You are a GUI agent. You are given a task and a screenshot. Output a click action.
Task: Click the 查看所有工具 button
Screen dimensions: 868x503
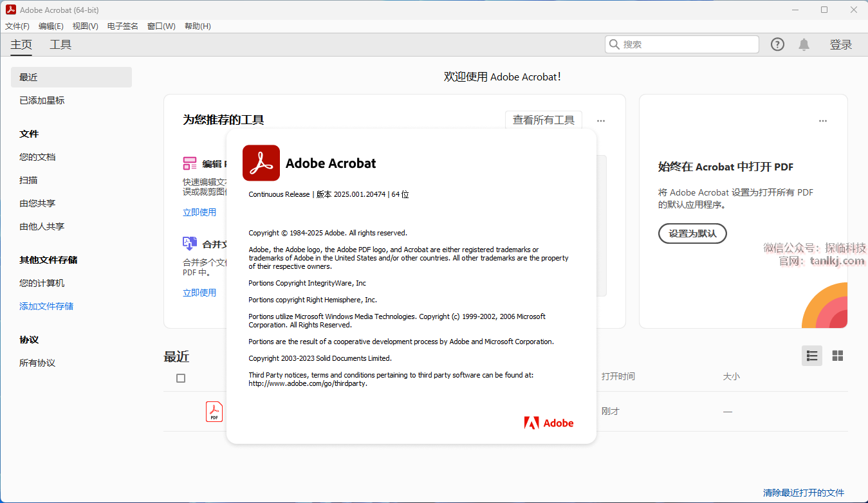543,120
